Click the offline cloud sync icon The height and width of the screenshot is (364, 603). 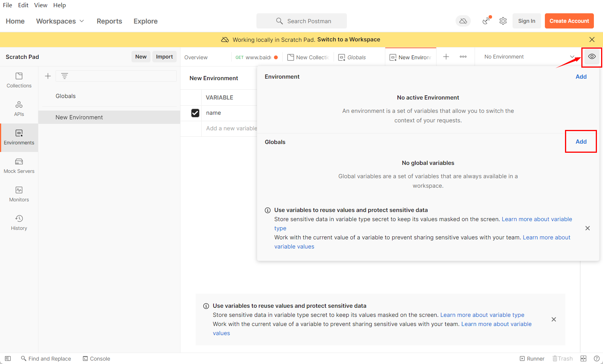463,21
